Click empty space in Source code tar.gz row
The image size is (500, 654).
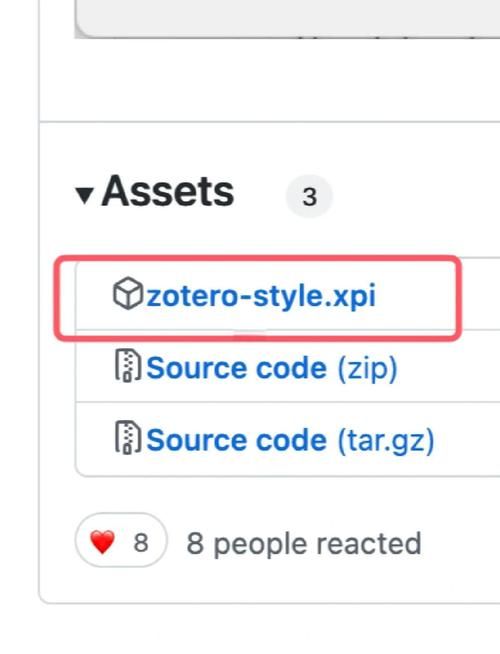467,439
